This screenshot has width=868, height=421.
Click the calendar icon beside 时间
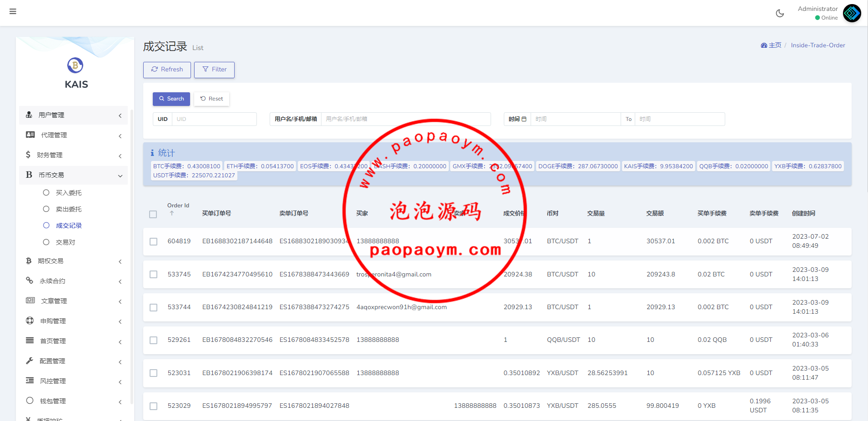(524, 119)
